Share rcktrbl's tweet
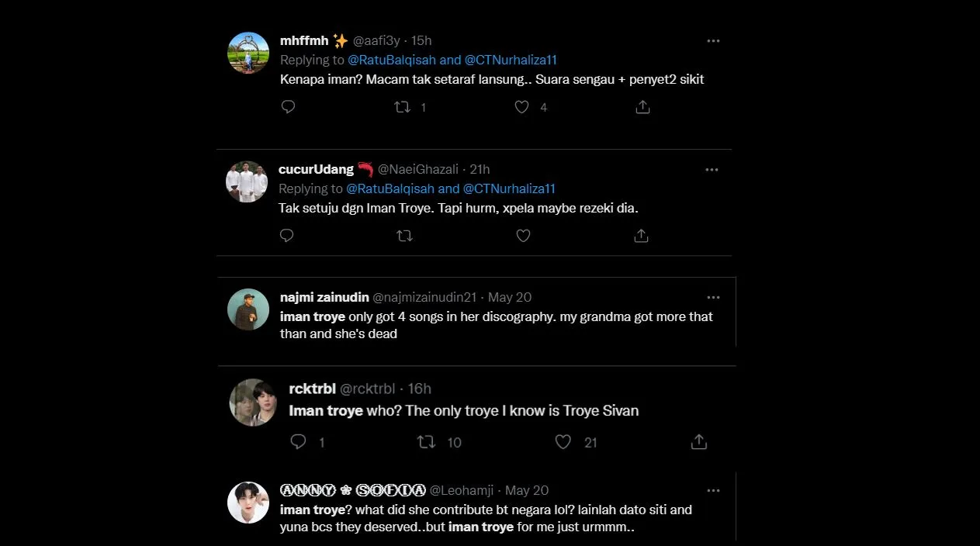The width and height of the screenshot is (980, 546). coord(698,441)
